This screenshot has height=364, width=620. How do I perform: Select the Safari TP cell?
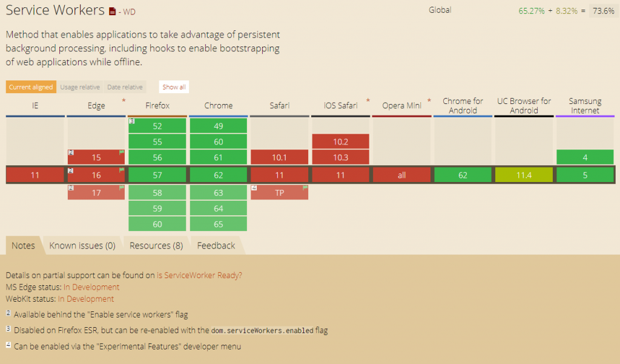coord(280,193)
